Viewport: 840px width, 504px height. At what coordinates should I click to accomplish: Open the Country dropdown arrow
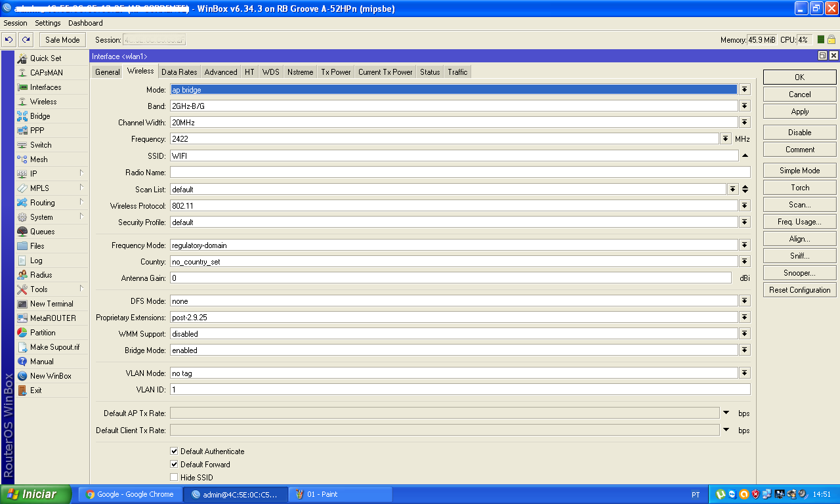(x=745, y=262)
